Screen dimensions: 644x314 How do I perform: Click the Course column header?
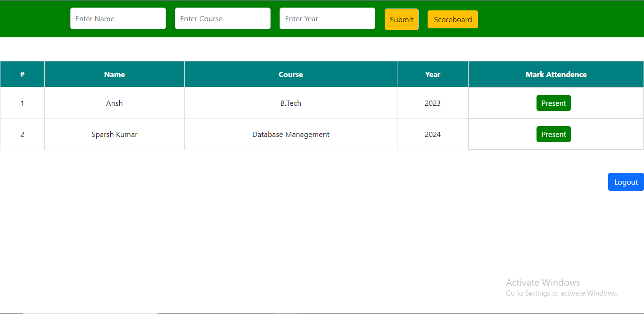tap(291, 74)
